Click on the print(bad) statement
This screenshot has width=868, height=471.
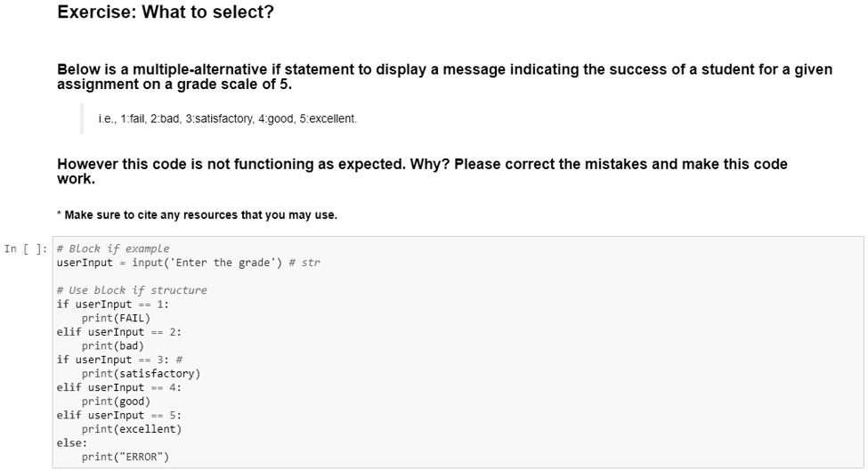tap(113, 345)
